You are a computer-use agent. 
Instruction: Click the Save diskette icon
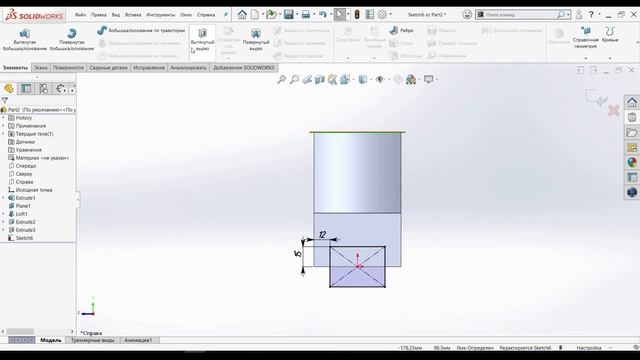coord(289,15)
